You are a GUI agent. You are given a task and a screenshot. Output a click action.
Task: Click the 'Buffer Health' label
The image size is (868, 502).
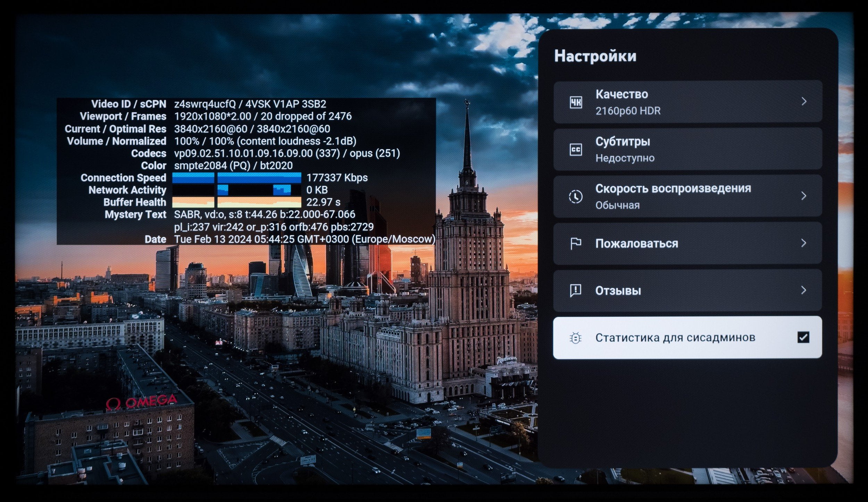tap(135, 202)
